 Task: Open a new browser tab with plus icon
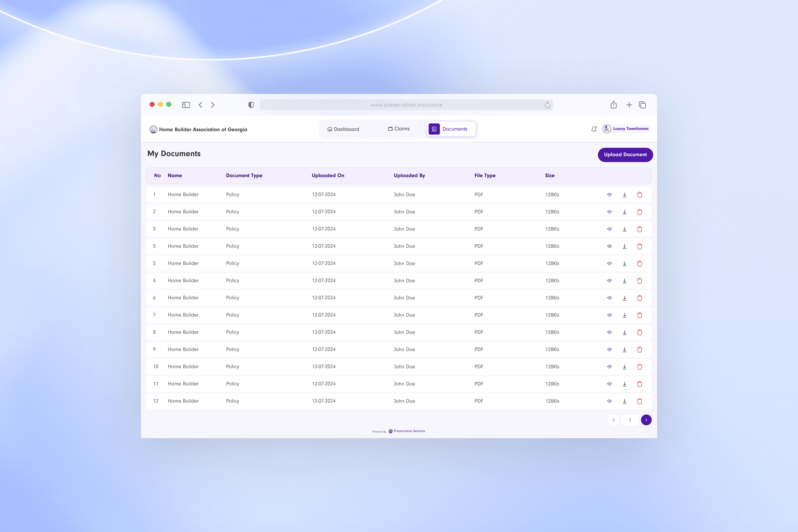point(629,105)
